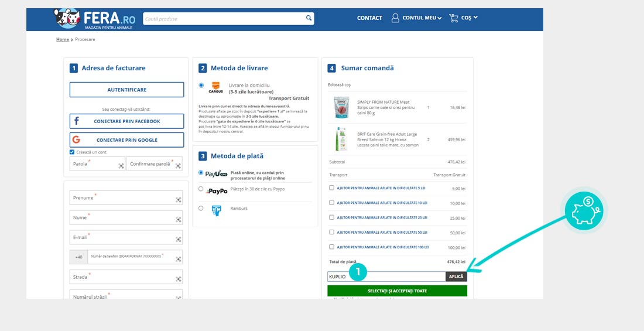Viewport: 644px width, 331px height.
Task: Open the Contact menu item
Action: tap(369, 18)
